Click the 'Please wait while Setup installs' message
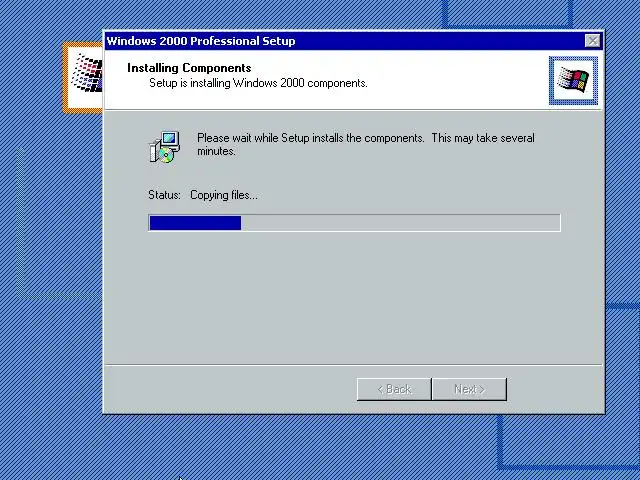Screen dimensions: 640x480 tap(366, 144)
